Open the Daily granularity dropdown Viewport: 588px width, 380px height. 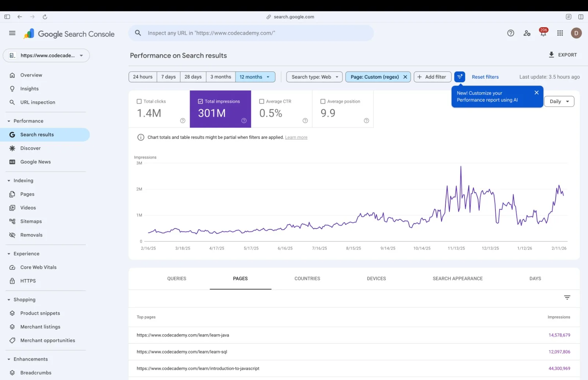[559, 101]
